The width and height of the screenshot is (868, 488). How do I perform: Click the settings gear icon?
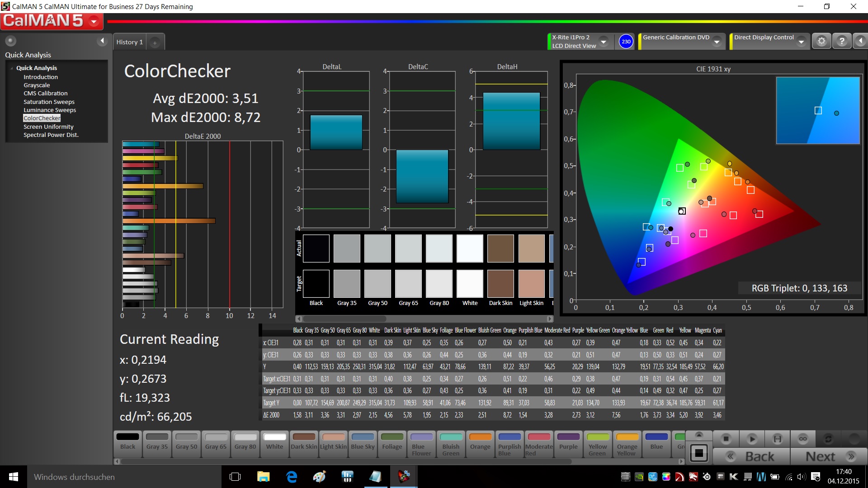click(x=821, y=41)
